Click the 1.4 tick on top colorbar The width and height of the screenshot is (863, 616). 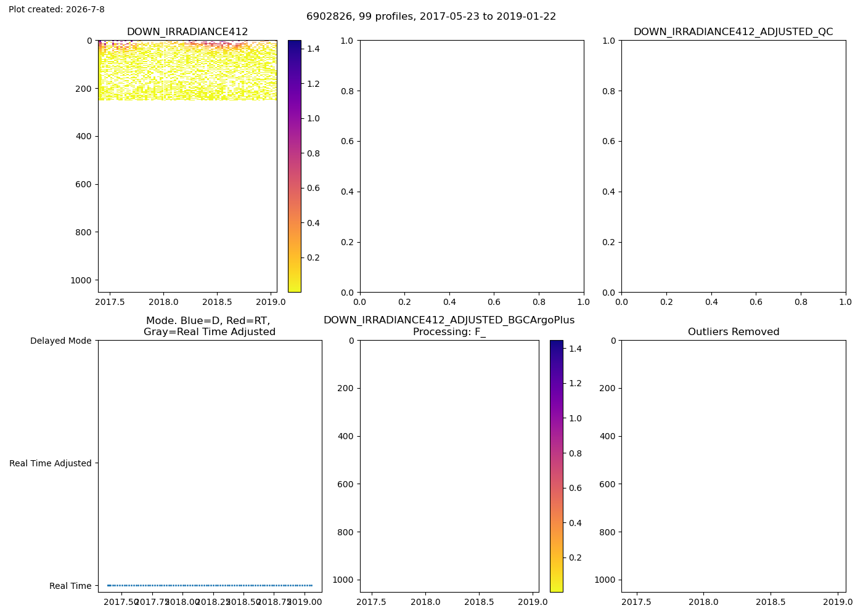coord(313,48)
